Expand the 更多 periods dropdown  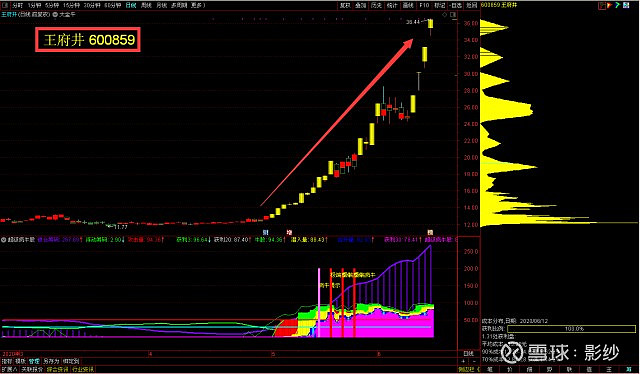click(x=198, y=5)
